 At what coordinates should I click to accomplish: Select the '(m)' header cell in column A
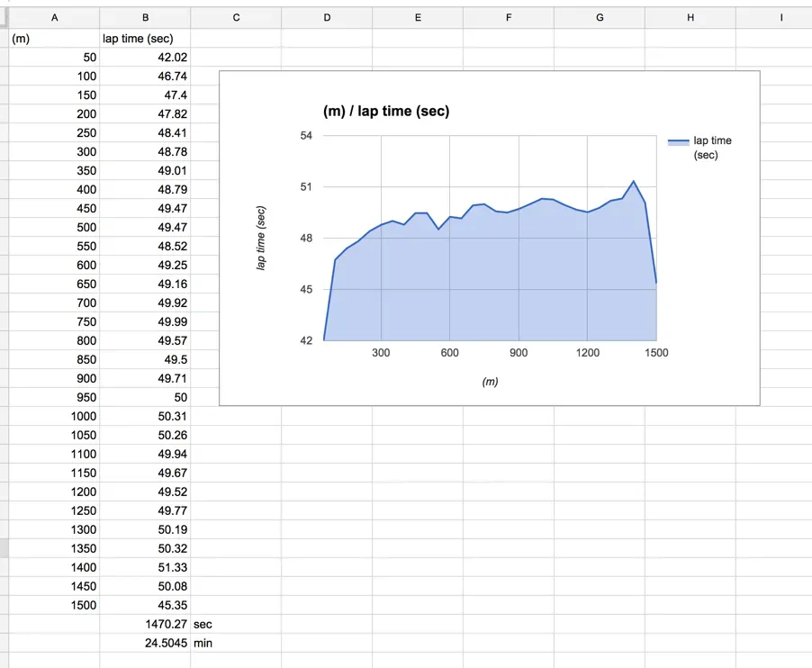pos(54,39)
